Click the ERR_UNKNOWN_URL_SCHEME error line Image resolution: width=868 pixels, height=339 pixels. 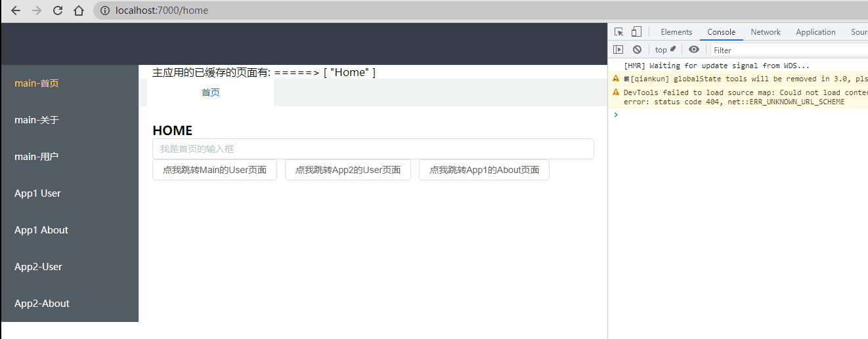[734, 102]
